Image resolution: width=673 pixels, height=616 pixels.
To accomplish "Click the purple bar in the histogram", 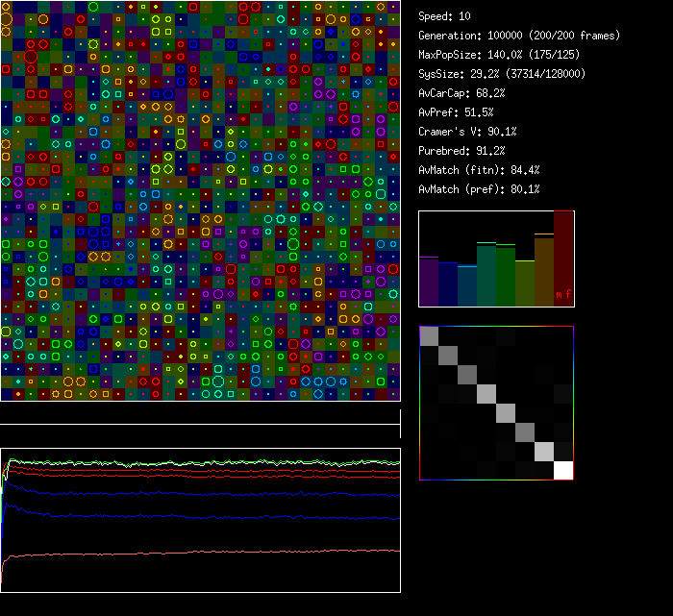I will pos(429,282).
